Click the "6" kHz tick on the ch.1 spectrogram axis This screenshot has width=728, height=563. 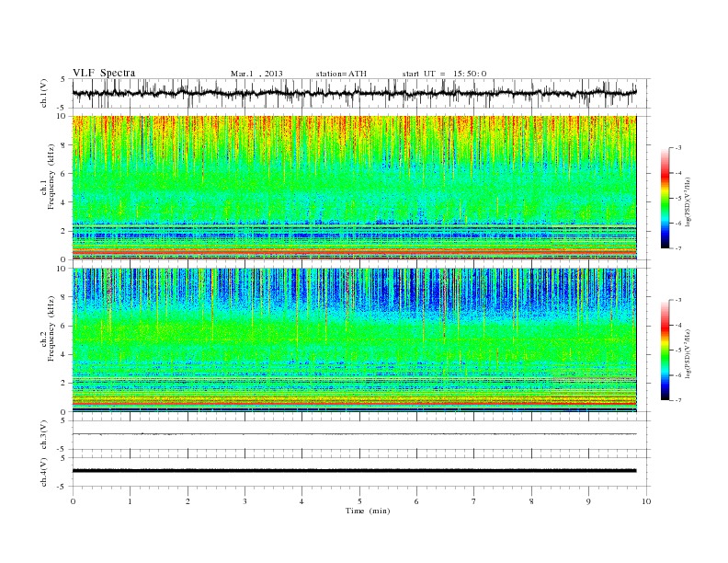coord(64,174)
